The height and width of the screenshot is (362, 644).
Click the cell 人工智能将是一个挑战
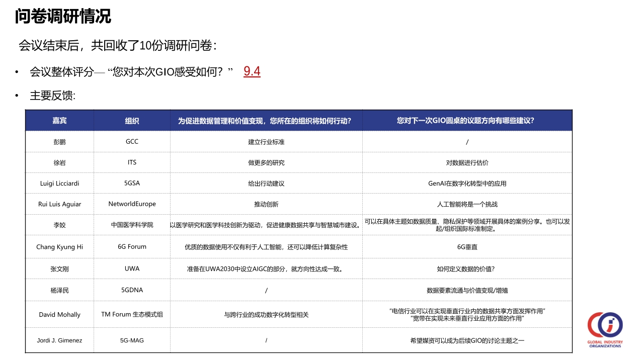(x=467, y=204)
